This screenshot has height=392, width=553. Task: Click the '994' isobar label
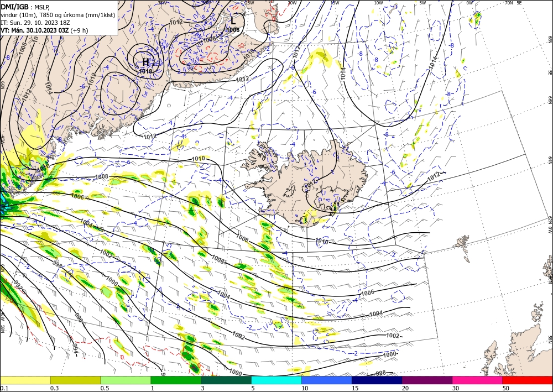pos(75,348)
